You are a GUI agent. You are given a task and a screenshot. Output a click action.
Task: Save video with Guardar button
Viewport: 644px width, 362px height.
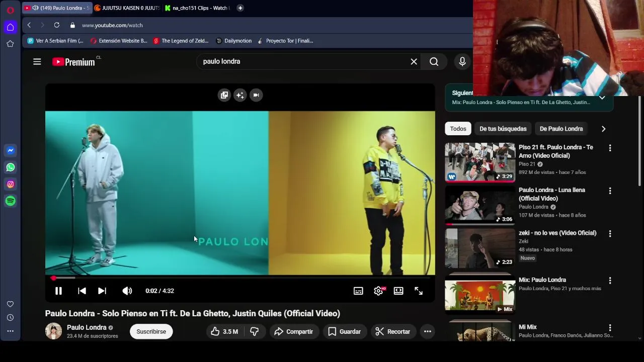(x=345, y=331)
